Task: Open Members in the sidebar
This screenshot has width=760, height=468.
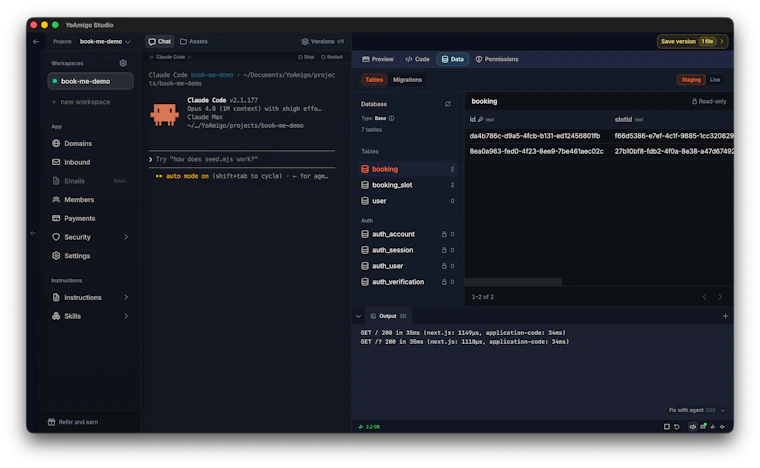Action: pyautogui.click(x=73, y=200)
